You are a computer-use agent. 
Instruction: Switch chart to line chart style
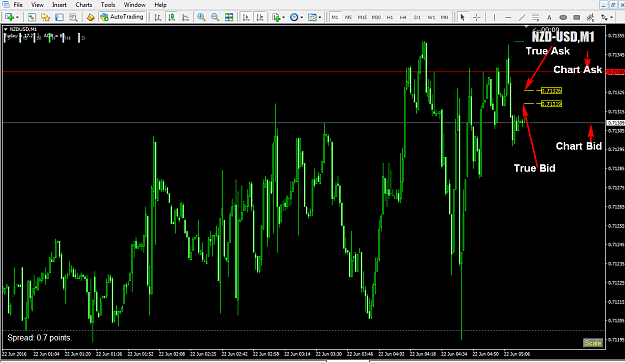tap(186, 17)
